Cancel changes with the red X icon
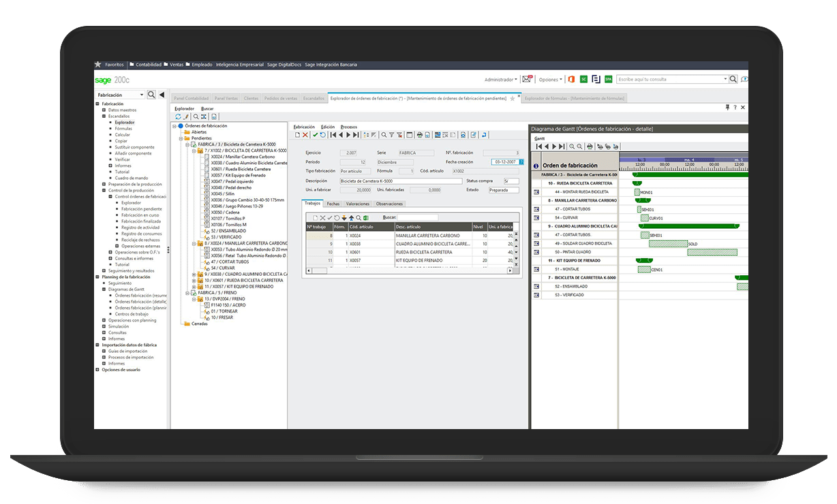The width and height of the screenshot is (837, 504). pos(305,134)
